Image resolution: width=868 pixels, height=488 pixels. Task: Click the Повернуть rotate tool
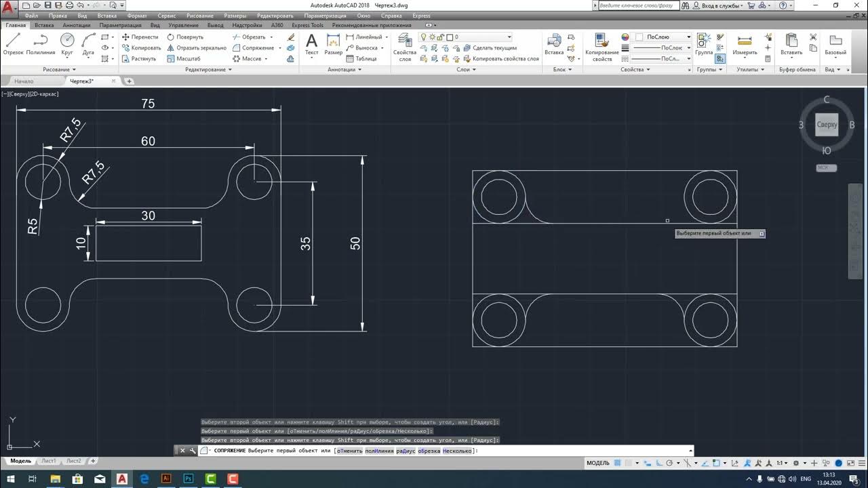point(185,37)
